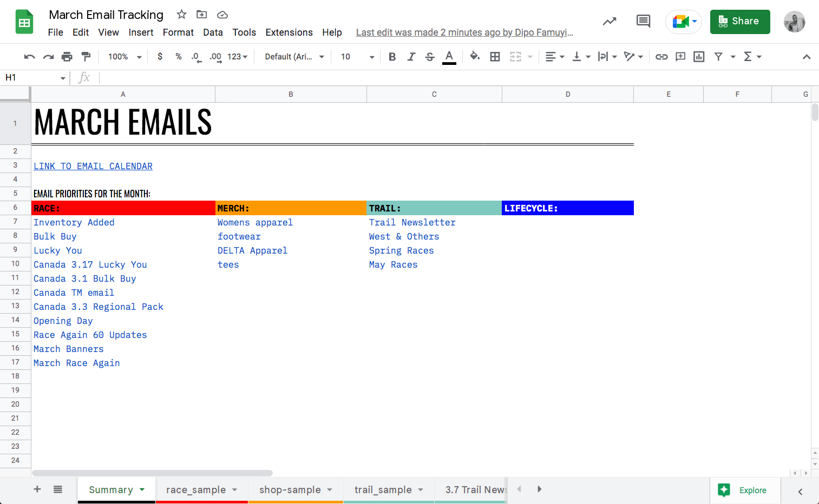Click the Print icon
The width and height of the screenshot is (819, 504).
point(67,57)
